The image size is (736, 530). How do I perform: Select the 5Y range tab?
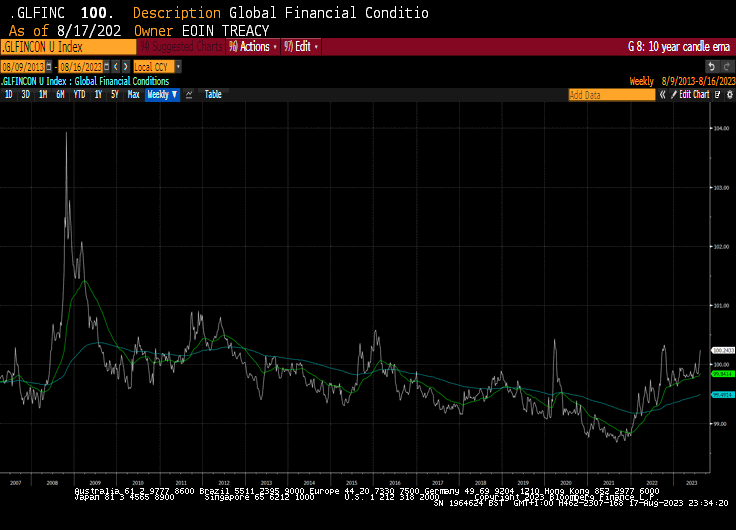pos(115,95)
